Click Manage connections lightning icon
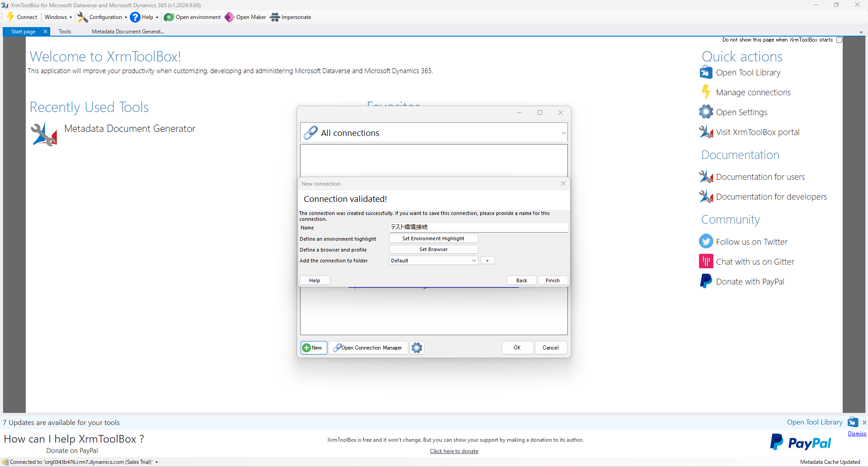Image resolution: width=868 pixels, height=467 pixels. 706,92
